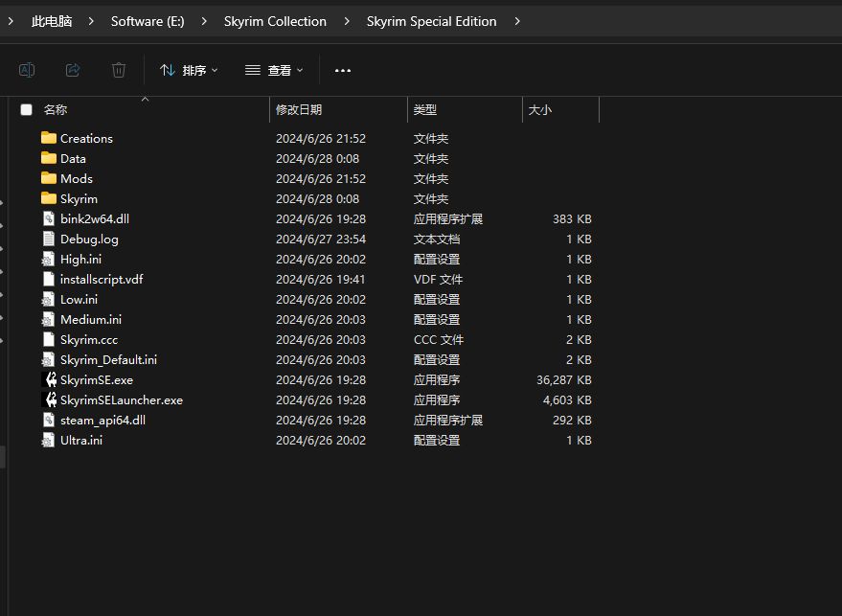
Task: Expand the chevron after Skyrim Special Edition
Action: (517, 21)
